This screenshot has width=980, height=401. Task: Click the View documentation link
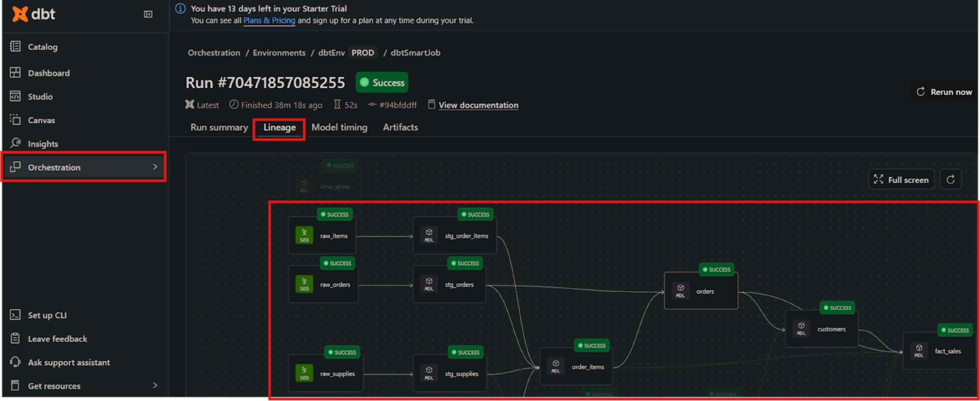tap(478, 105)
